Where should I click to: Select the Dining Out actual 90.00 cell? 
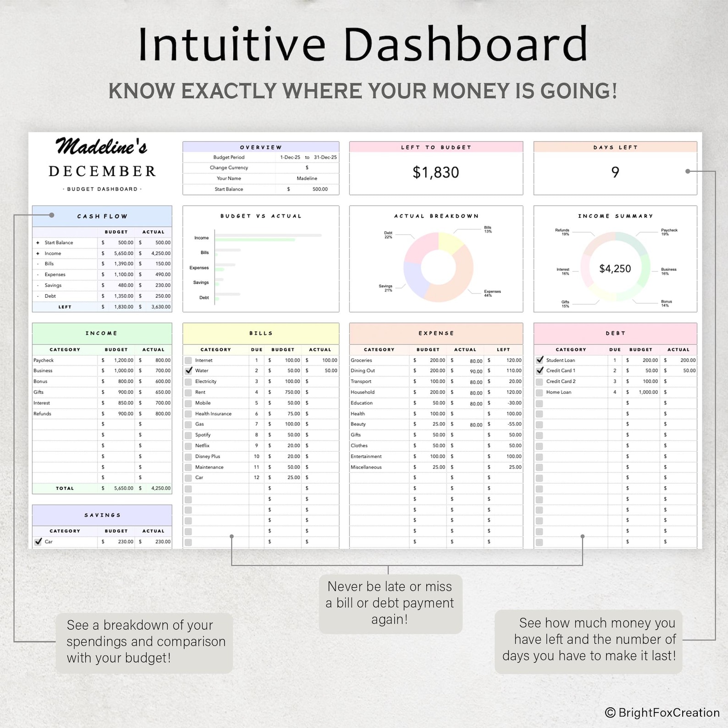465,371
